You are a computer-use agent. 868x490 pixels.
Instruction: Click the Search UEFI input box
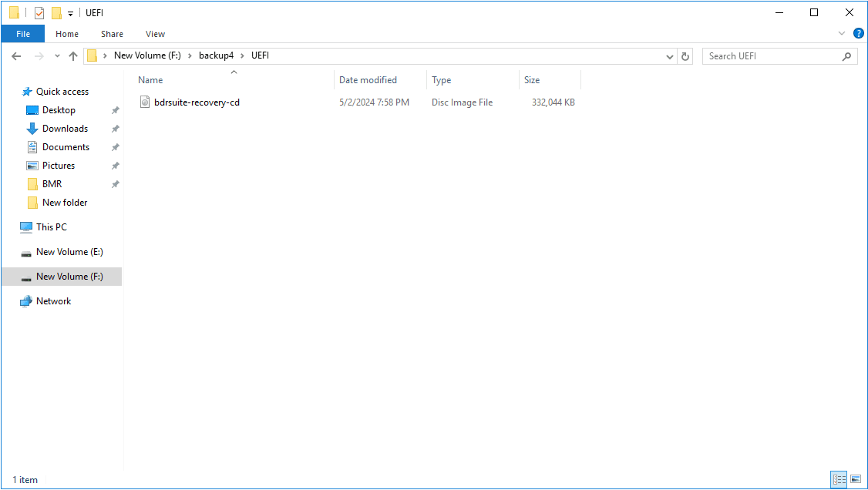point(772,56)
